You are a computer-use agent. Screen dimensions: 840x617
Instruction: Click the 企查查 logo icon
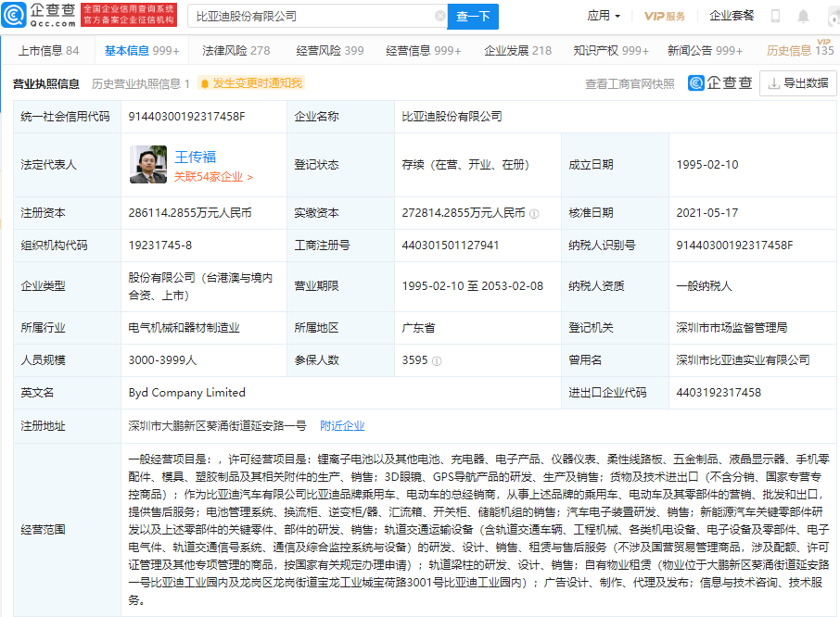tap(15, 15)
